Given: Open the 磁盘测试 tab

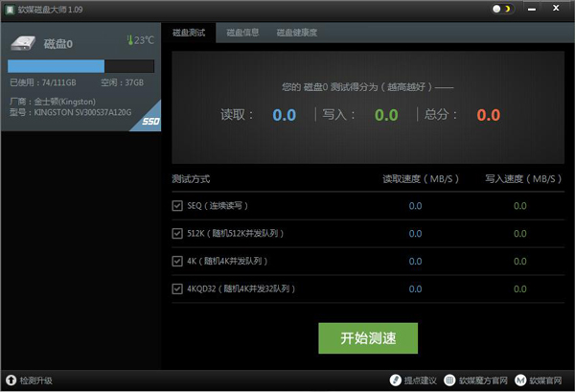Looking at the screenshot, I should click(189, 33).
